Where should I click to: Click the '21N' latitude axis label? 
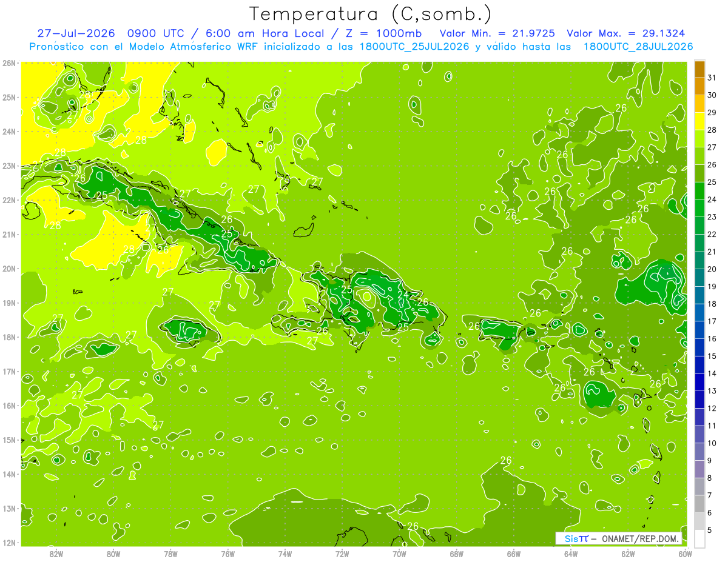coord(9,234)
